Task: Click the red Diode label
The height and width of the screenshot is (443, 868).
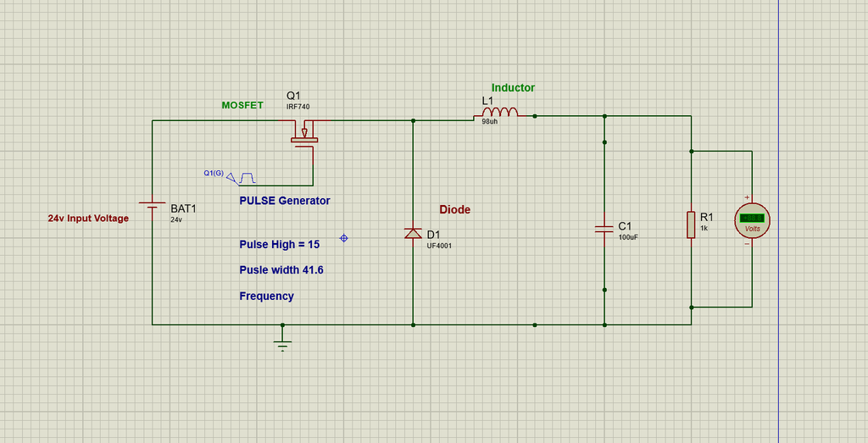Action: pyautogui.click(x=454, y=209)
